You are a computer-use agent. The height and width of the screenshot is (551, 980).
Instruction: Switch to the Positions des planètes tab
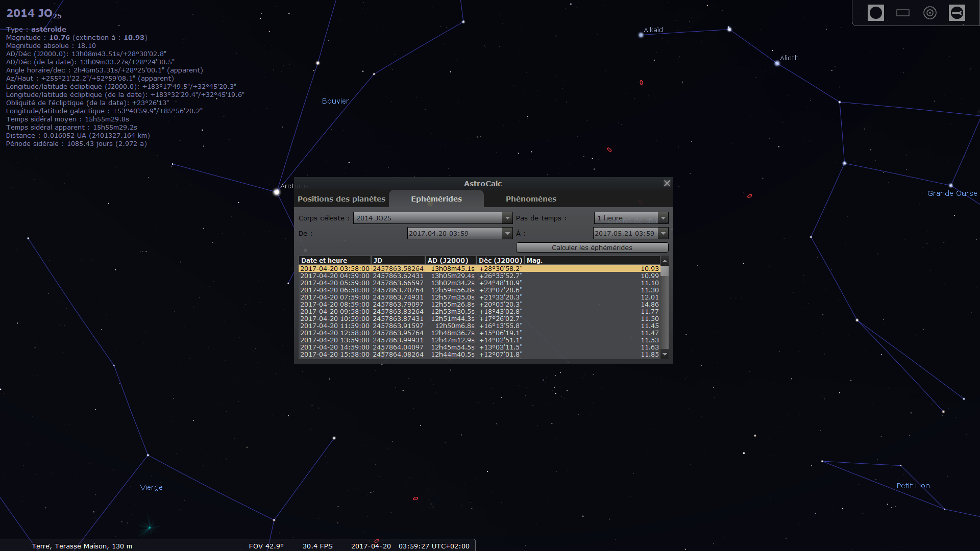[x=341, y=199]
